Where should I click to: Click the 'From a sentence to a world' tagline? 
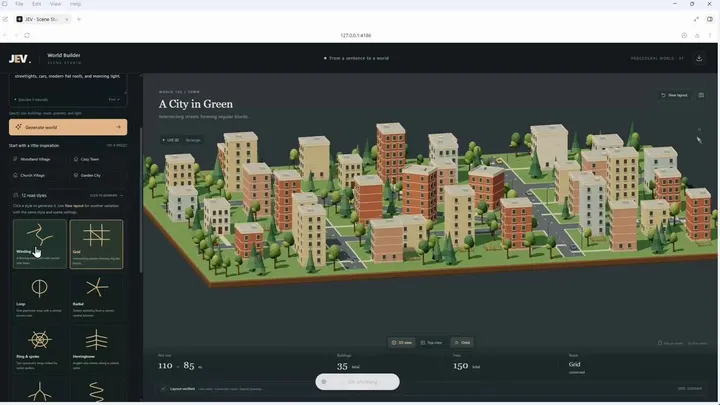(359, 58)
